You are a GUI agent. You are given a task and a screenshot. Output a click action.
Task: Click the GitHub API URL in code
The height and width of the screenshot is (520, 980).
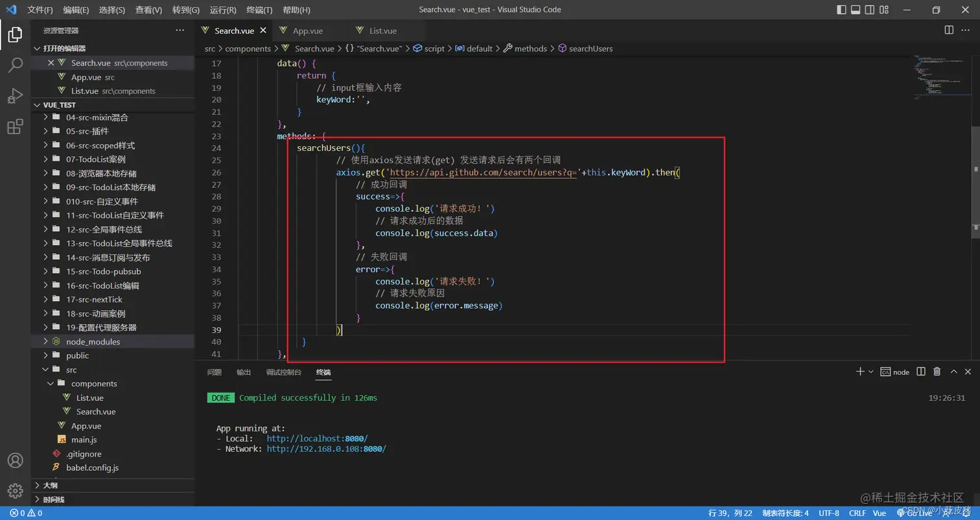483,173
